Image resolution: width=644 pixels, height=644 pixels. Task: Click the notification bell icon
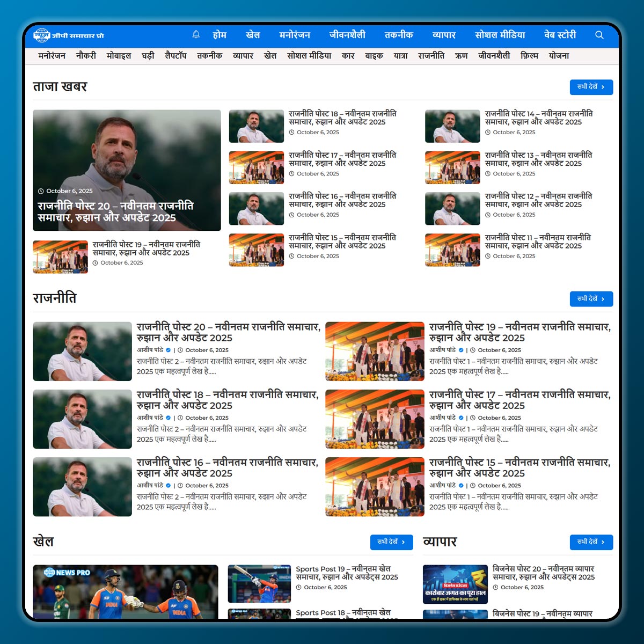tap(196, 35)
